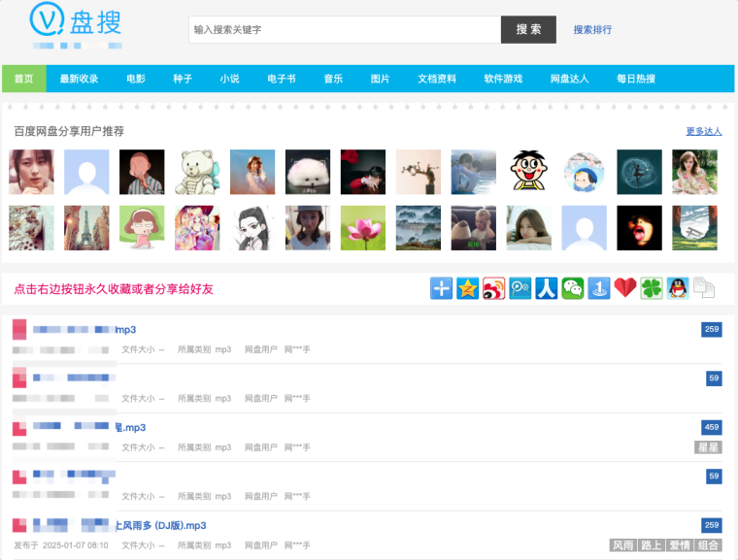The height and width of the screenshot is (560, 738).
Task: Open the misty mountain landscape avatar
Action: point(419,228)
